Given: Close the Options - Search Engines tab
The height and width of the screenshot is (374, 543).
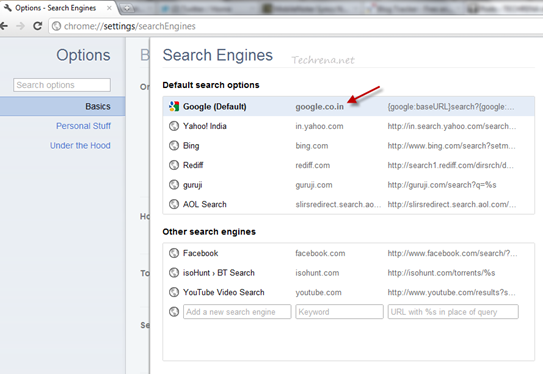Looking at the screenshot, I should click(x=109, y=8).
